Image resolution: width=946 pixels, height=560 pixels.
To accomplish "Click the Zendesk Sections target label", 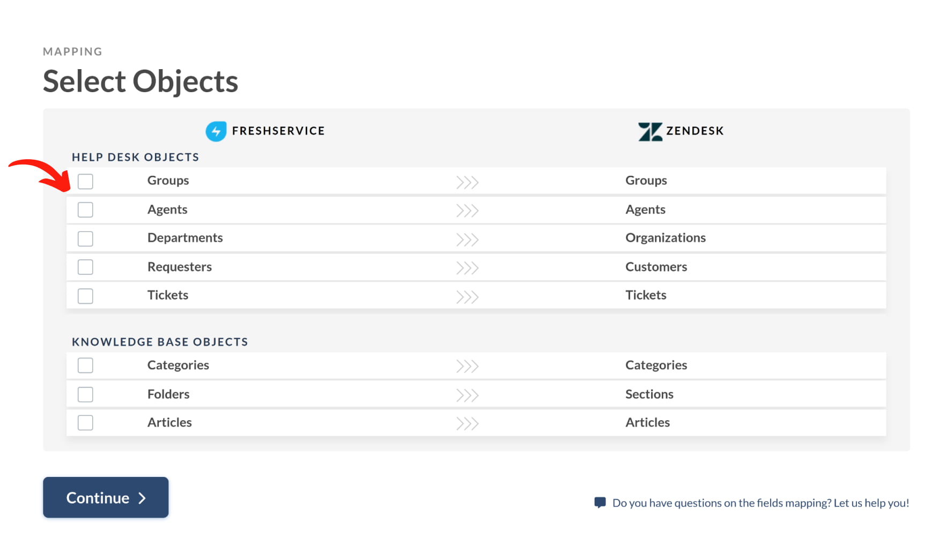I will click(x=649, y=394).
